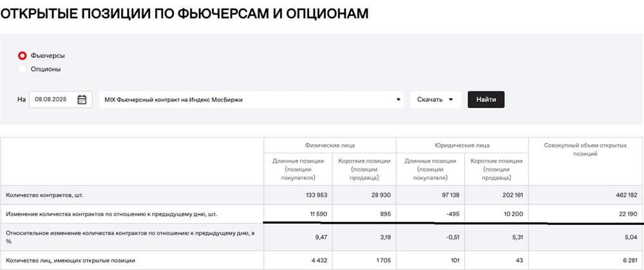Screen dimensions: 644x270
Task: Click the Юридические лица column header
Action: [x=462, y=145]
